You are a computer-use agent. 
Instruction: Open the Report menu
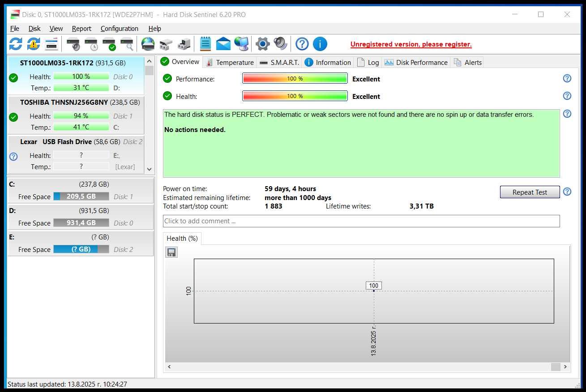(81, 28)
